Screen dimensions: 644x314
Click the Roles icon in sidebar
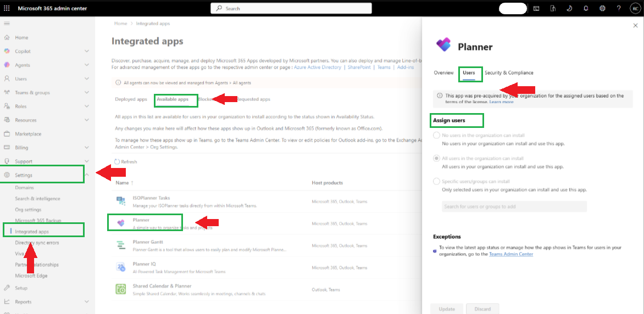point(7,106)
